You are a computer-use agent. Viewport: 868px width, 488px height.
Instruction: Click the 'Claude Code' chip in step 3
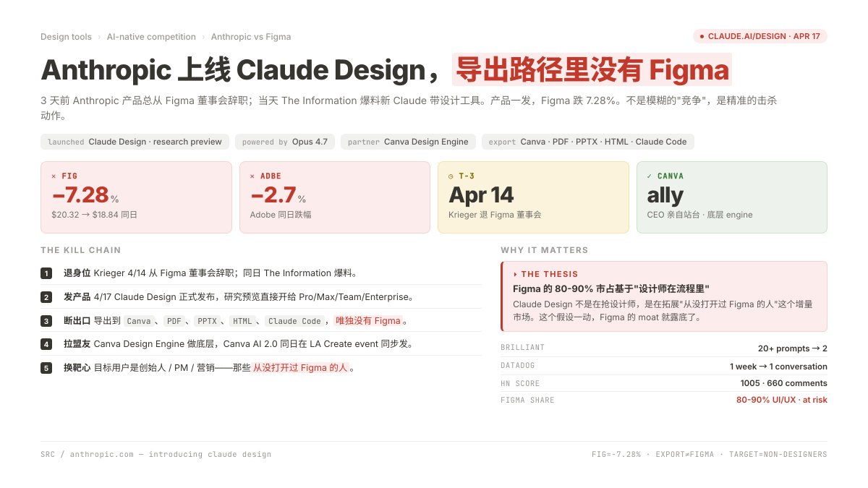294,321
